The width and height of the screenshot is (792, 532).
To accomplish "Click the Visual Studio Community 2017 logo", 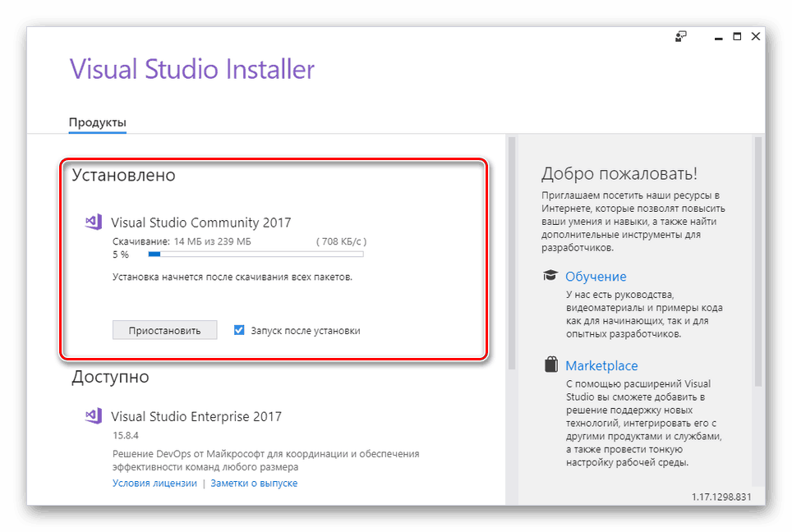I will coord(94,222).
